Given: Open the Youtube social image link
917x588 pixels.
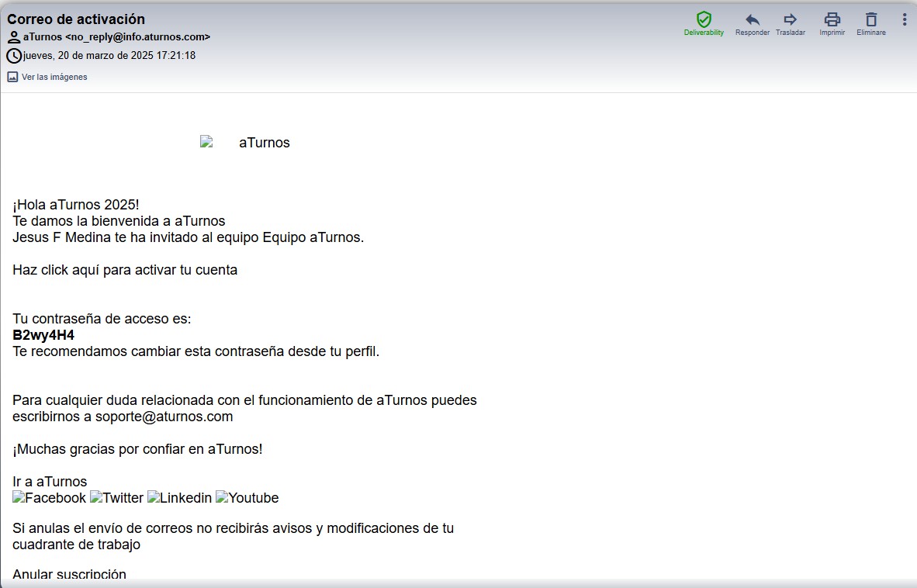Looking at the screenshot, I should point(247,498).
